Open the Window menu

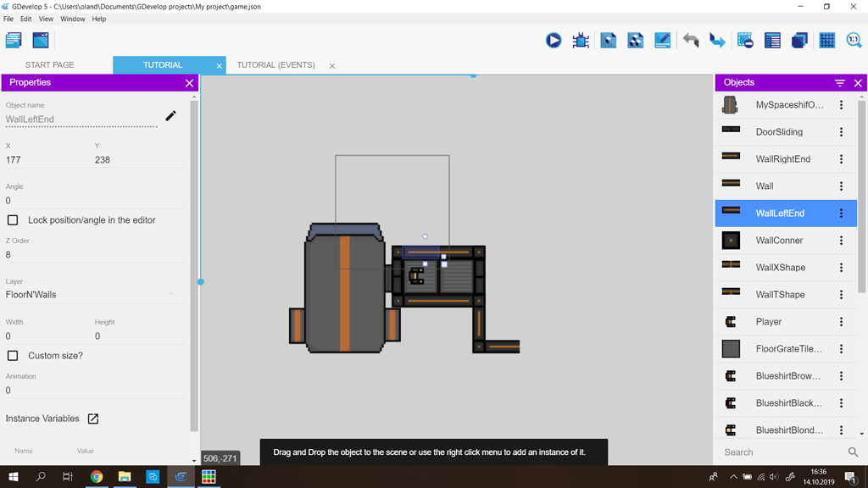pyautogui.click(x=72, y=18)
